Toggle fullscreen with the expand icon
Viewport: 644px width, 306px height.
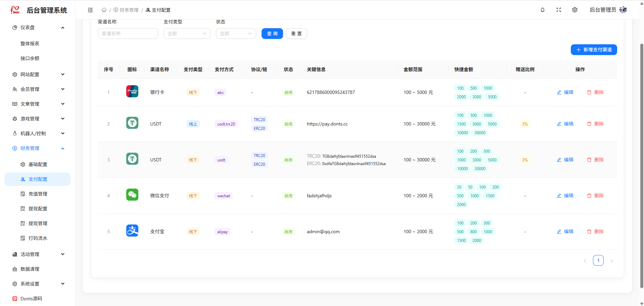(x=559, y=10)
